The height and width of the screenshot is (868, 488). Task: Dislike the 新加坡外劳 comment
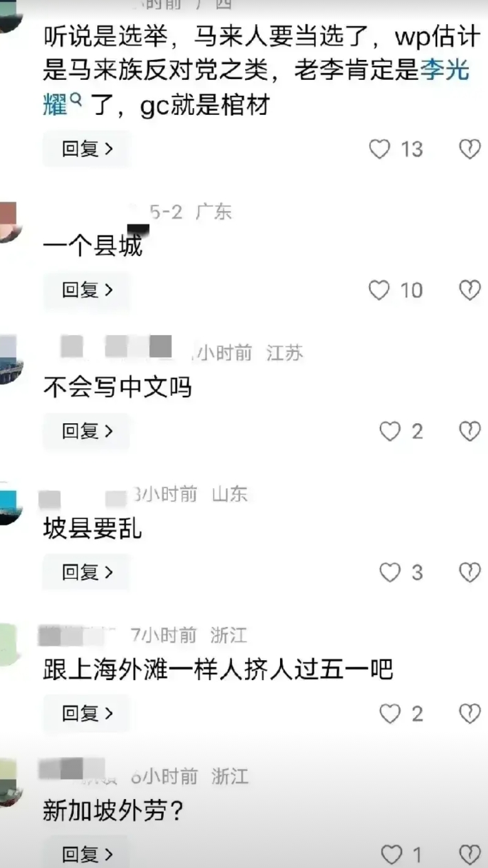[469, 855]
